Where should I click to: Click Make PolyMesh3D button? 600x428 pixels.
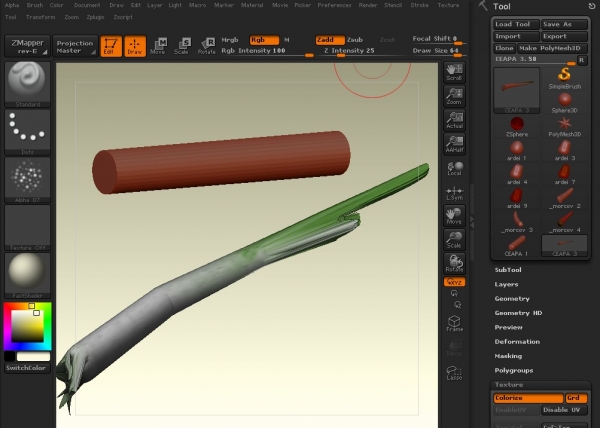pyautogui.click(x=552, y=49)
